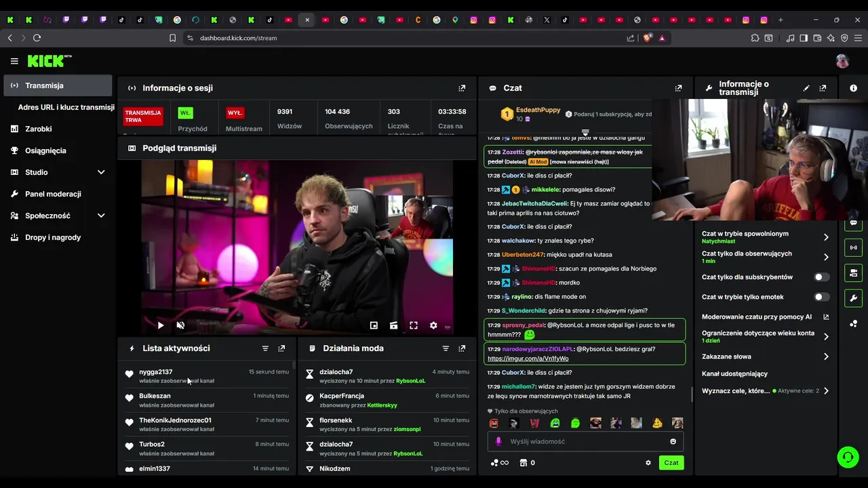Pop out the Informacje o transmisji panel
This screenshot has height=488, width=868.
[823, 88]
